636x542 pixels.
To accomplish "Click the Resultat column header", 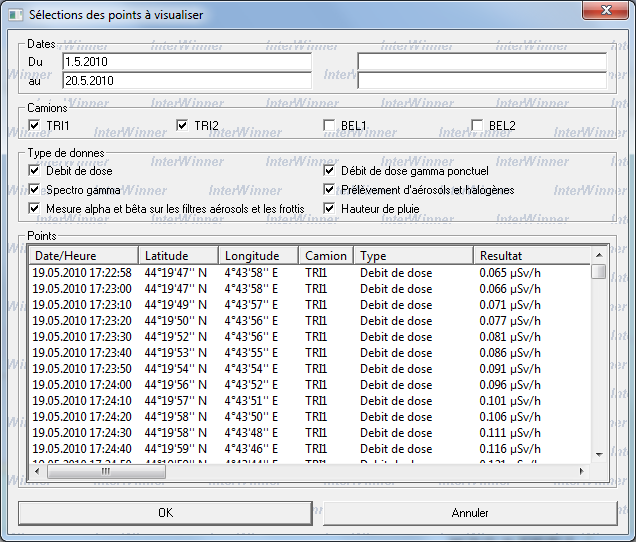I will point(532,256).
